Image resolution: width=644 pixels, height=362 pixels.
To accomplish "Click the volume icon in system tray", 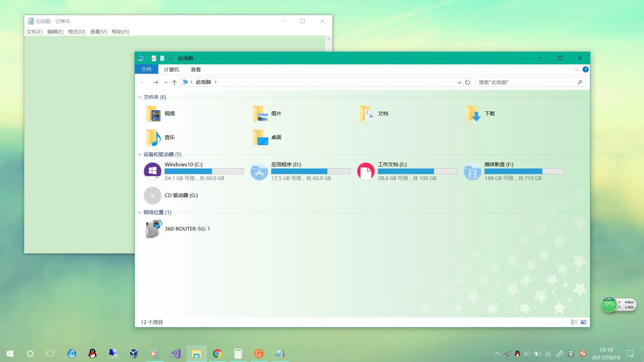I will coord(527,354).
